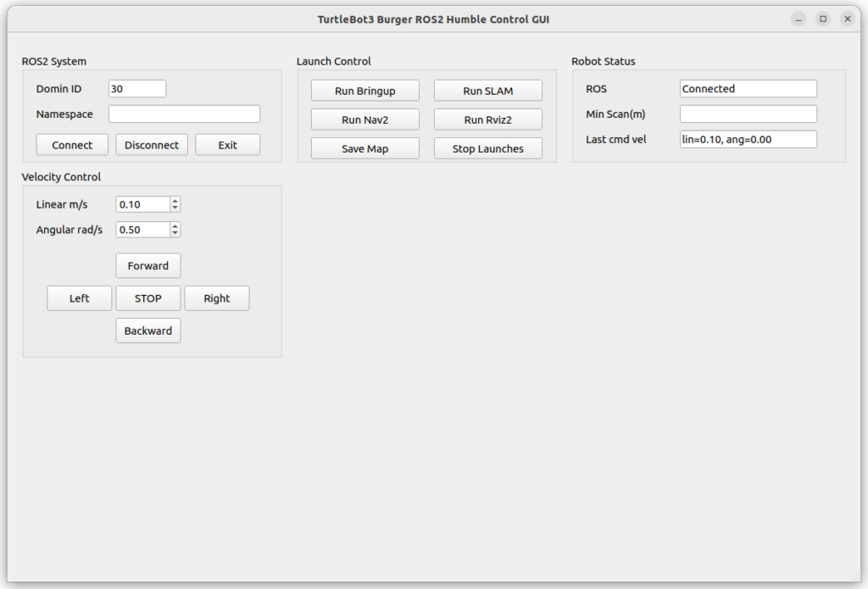
Task: Launch Run Bringup
Action: (x=364, y=91)
